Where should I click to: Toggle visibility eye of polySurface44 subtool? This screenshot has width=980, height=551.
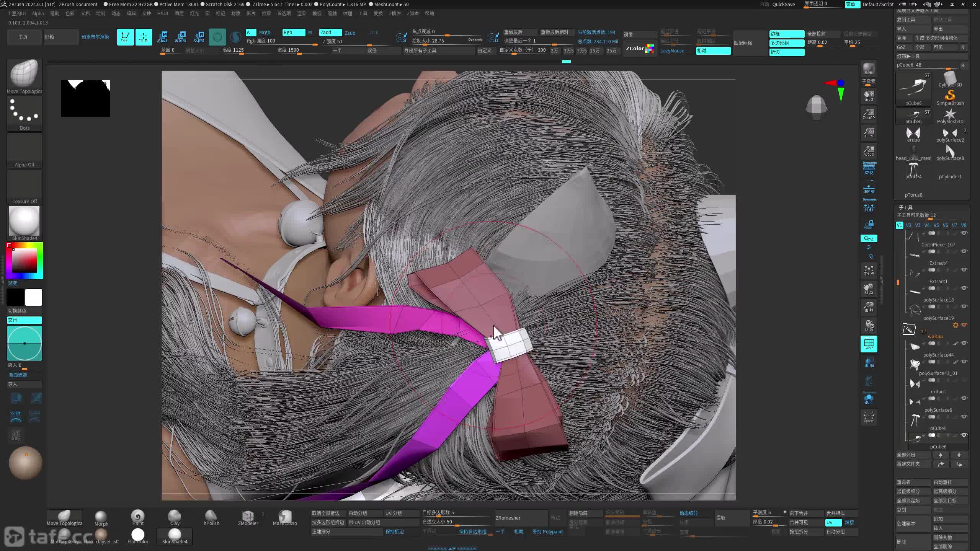[x=964, y=343]
